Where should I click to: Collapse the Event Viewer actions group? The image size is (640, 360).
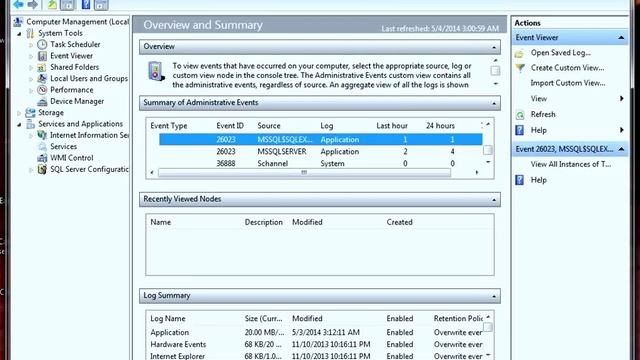coord(621,38)
